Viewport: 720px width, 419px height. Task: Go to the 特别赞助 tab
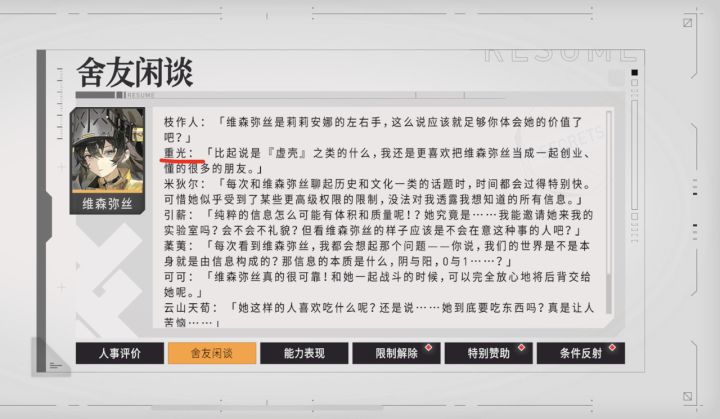pos(489,353)
